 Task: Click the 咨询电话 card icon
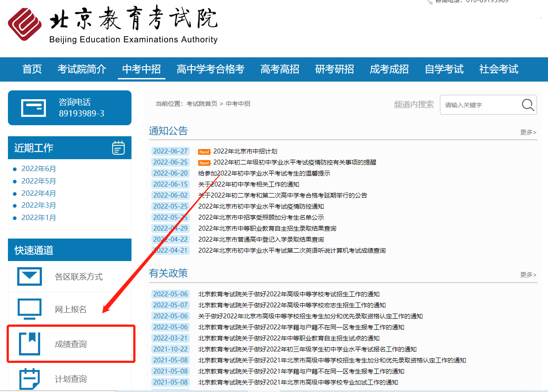point(34,108)
